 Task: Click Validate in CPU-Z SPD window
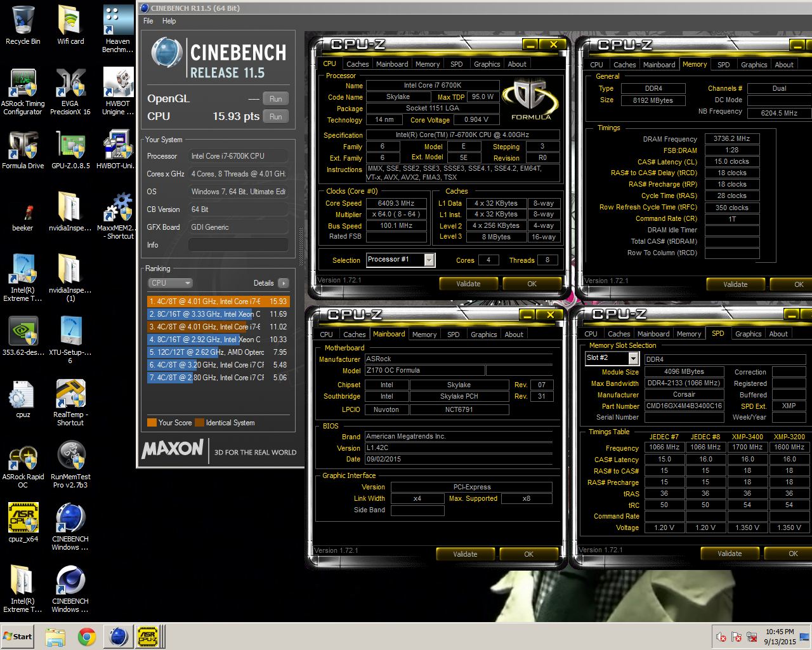pyautogui.click(x=730, y=554)
